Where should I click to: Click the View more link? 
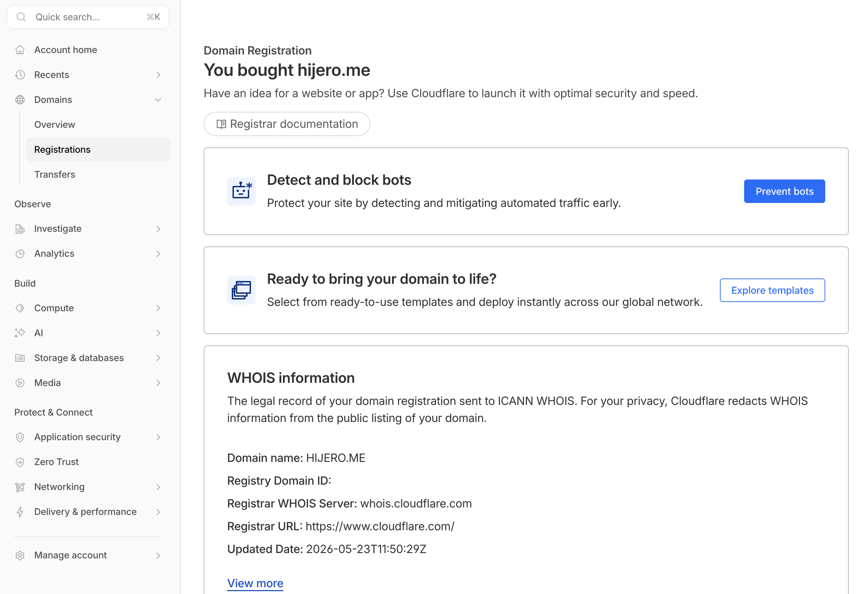255,583
